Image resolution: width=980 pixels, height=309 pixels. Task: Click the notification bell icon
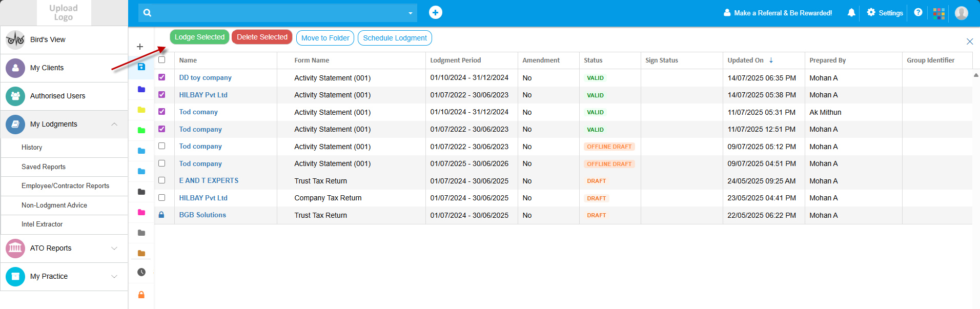coord(851,13)
